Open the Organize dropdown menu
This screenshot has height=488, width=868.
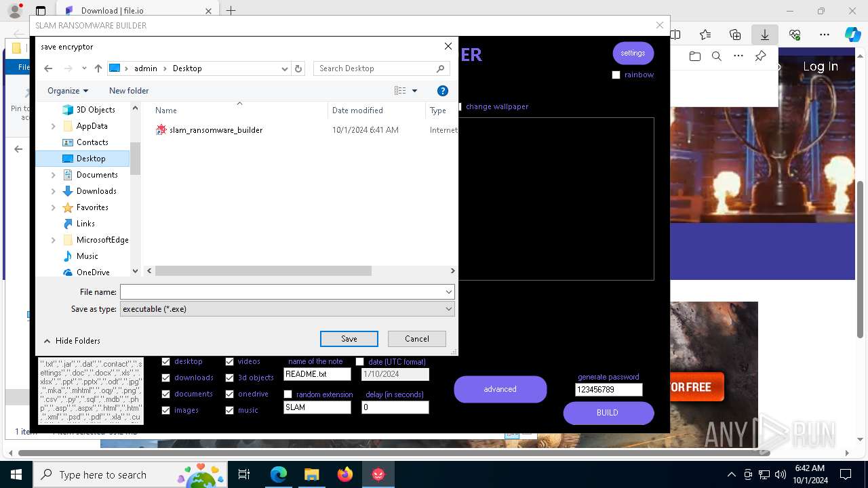coord(68,91)
